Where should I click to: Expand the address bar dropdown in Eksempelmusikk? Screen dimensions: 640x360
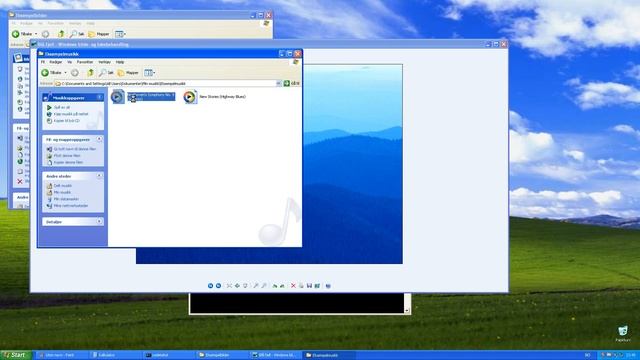tap(279, 83)
